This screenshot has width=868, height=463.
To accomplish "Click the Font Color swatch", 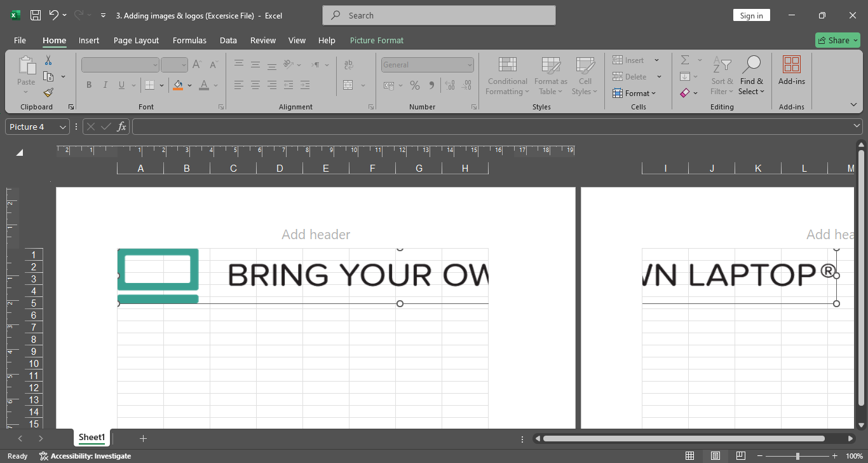I will pyautogui.click(x=204, y=85).
